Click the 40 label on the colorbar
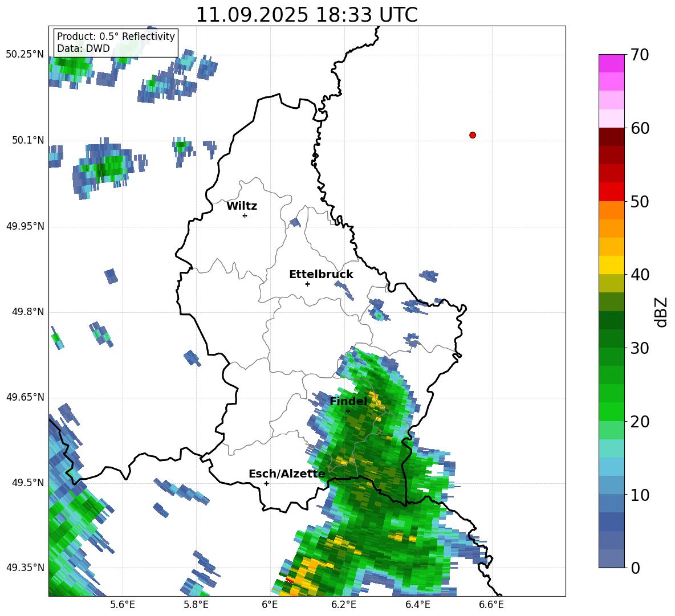The height and width of the screenshot is (616, 675). pyautogui.click(x=639, y=275)
